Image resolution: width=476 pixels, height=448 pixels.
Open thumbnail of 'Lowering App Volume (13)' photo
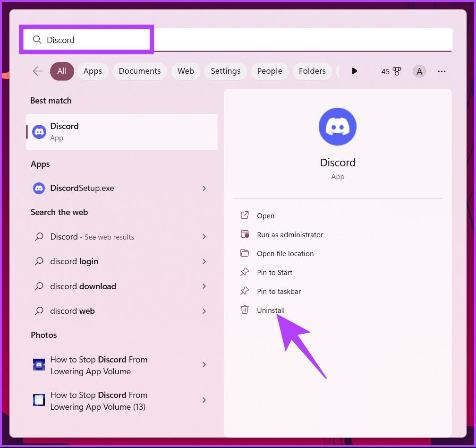[x=39, y=400]
